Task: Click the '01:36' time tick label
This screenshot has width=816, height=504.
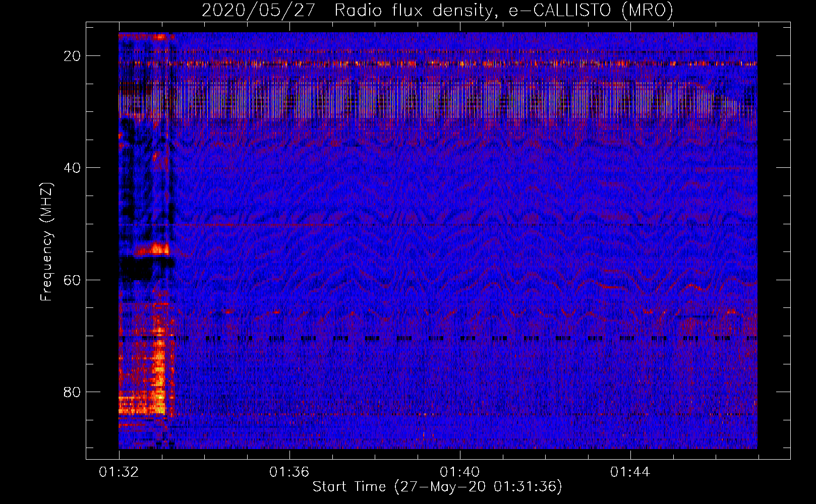Action: (x=289, y=472)
